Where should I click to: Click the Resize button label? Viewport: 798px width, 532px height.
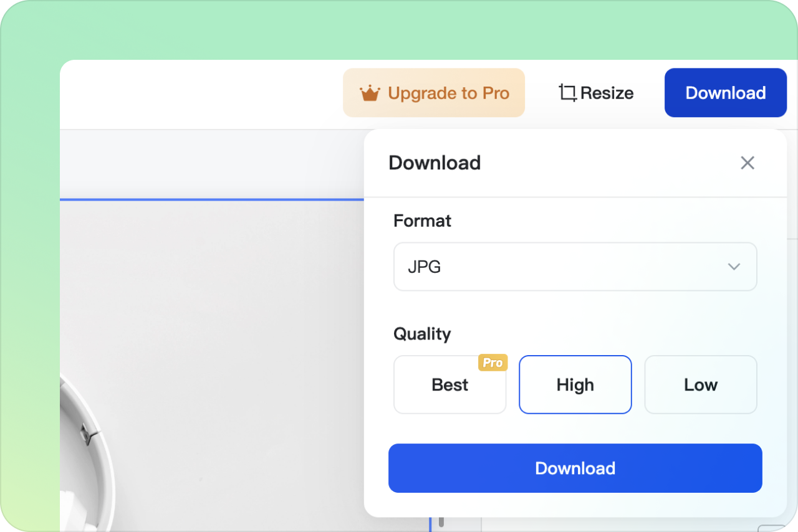(x=607, y=93)
